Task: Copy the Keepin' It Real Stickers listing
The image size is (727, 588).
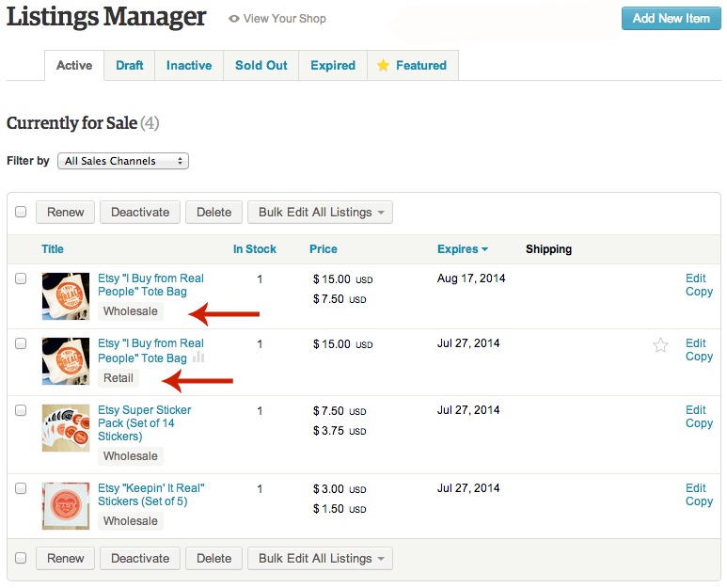Action: click(x=699, y=501)
